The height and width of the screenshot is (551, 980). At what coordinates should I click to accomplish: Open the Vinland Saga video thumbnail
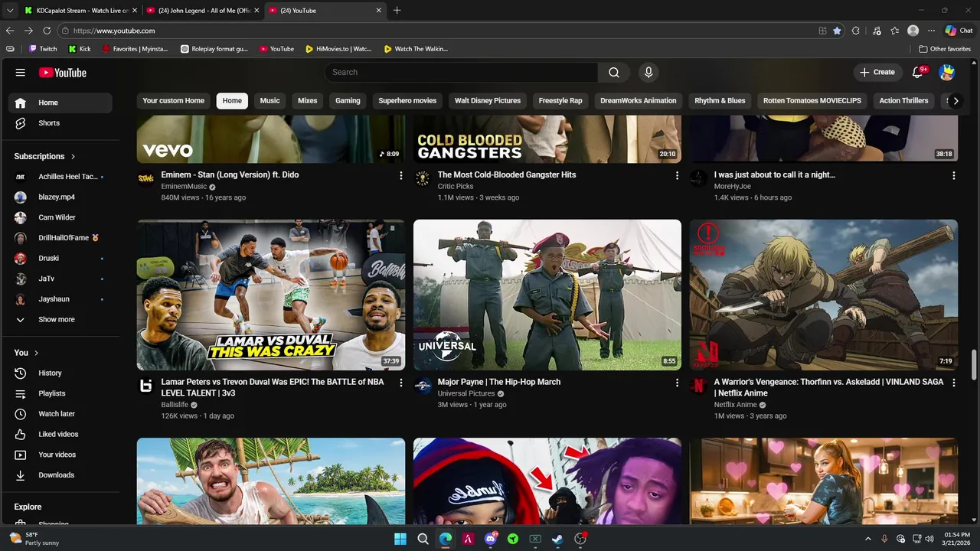click(x=824, y=295)
